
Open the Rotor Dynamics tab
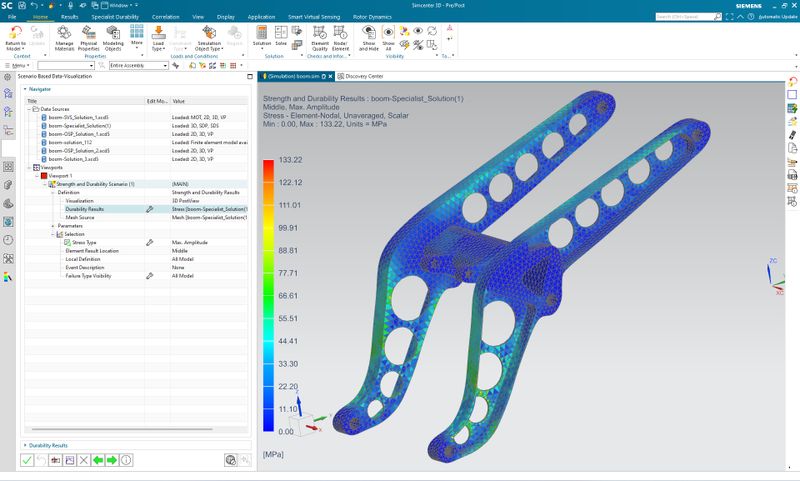click(372, 17)
